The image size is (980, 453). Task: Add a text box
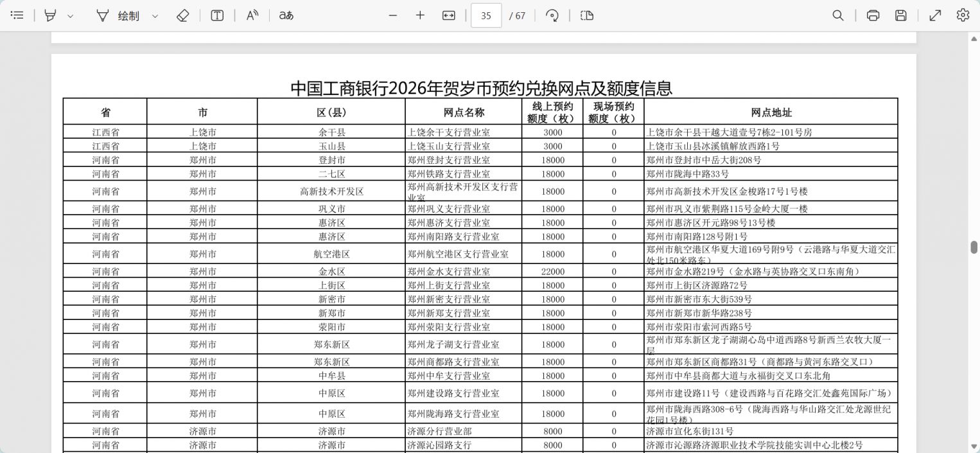[x=217, y=15]
